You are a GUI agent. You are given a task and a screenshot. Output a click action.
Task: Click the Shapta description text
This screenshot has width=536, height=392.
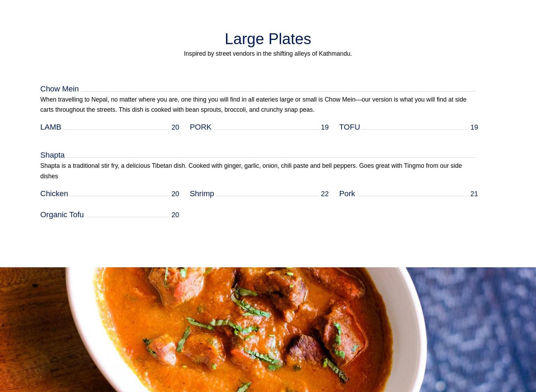pos(251,171)
